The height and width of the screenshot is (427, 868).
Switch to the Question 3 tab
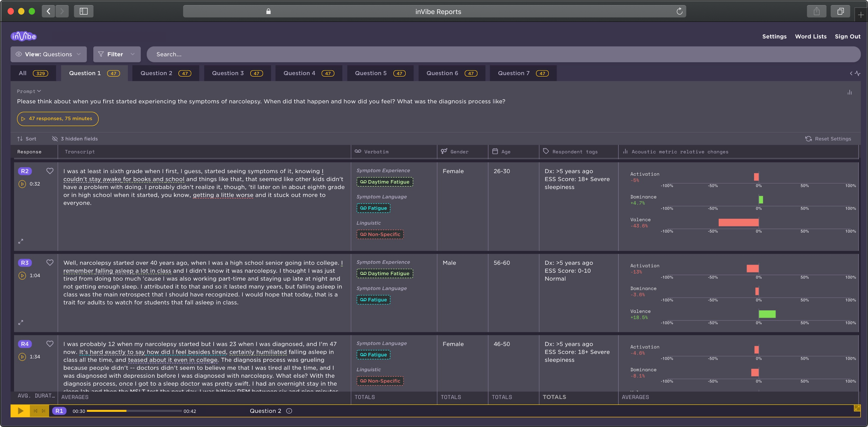[x=237, y=73]
